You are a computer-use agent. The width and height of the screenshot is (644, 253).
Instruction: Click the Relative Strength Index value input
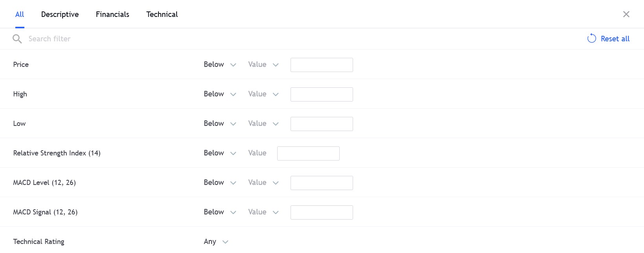(x=308, y=153)
